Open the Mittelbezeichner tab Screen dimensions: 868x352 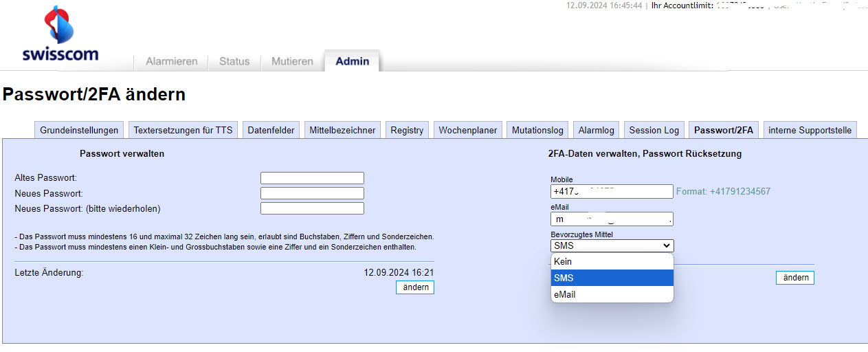[x=342, y=130]
